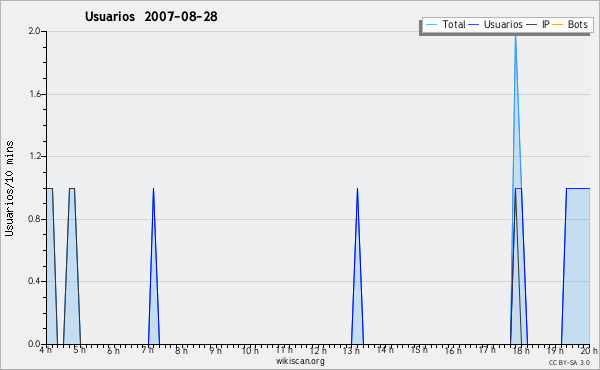The width and height of the screenshot is (600, 370).
Task: Click the Total peak at 18 h
Action: point(516,37)
